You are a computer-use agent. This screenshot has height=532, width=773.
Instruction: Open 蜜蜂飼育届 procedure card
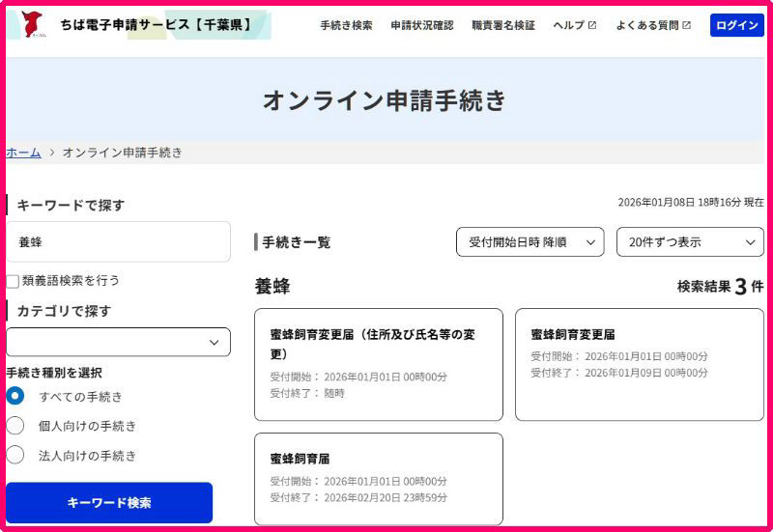[378, 478]
